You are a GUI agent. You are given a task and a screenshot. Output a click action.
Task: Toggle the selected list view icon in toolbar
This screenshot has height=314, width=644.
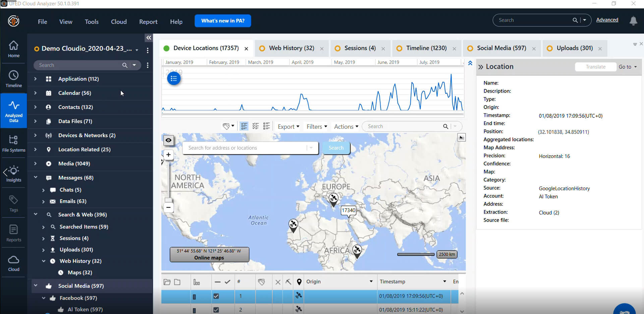tap(244, 126)
